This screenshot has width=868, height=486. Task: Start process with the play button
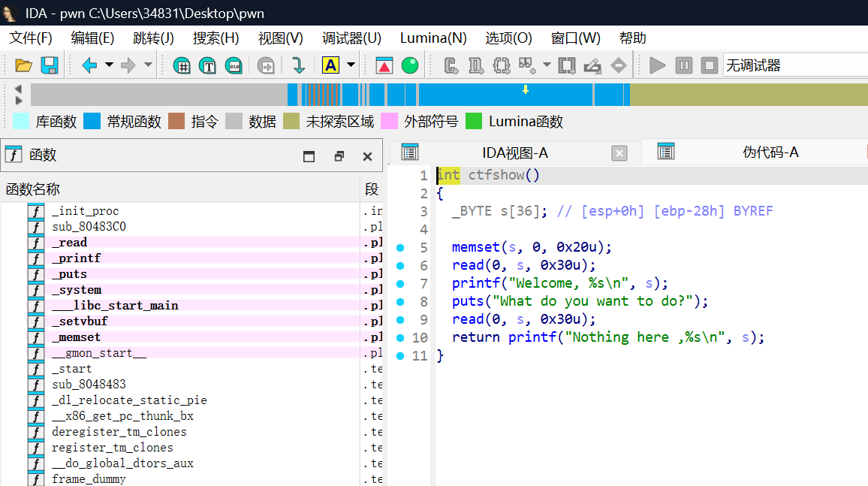click(x=657, y=65)
